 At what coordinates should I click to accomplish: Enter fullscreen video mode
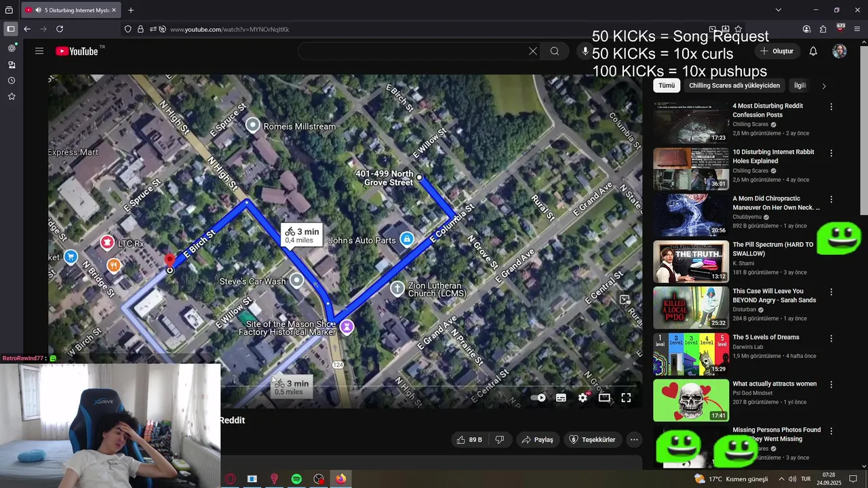click(x=626, y=398)
